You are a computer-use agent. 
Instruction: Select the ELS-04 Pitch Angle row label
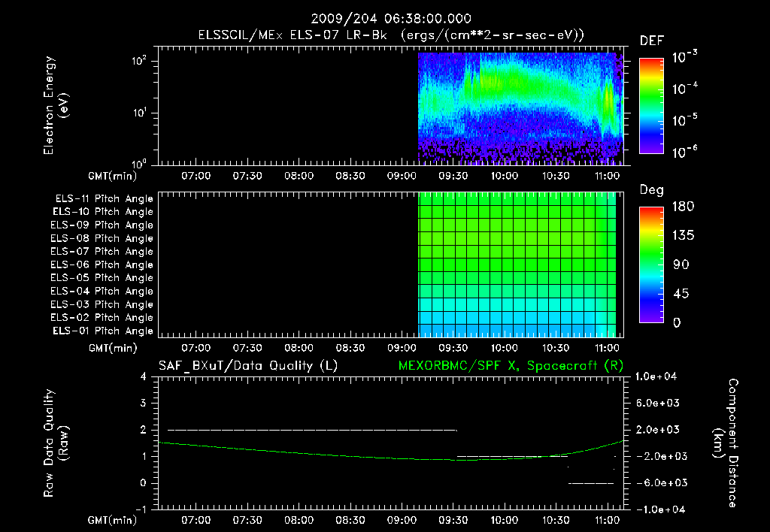pyautogui.click(x=102, y=291)
